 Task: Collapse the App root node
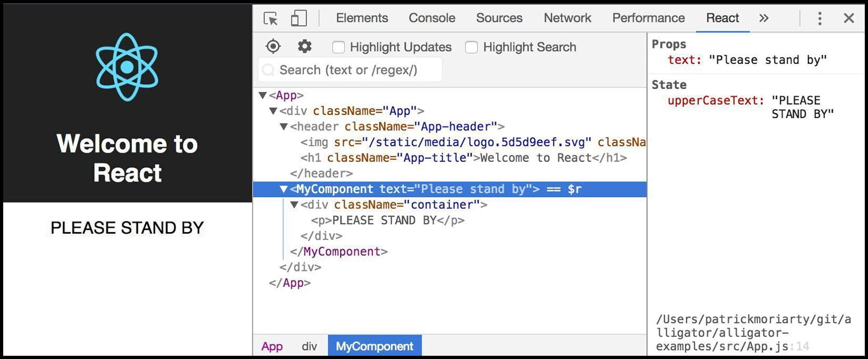(x=262, y=96)
